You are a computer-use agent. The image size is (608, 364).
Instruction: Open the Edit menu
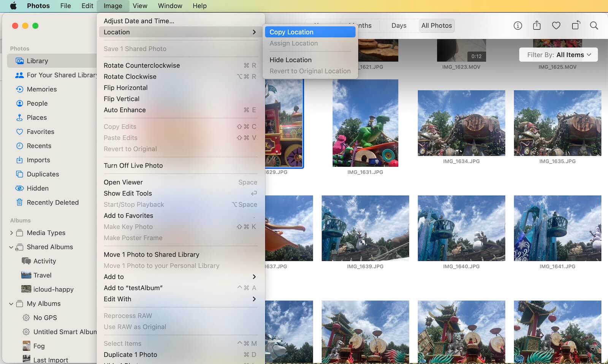(87, 6)
